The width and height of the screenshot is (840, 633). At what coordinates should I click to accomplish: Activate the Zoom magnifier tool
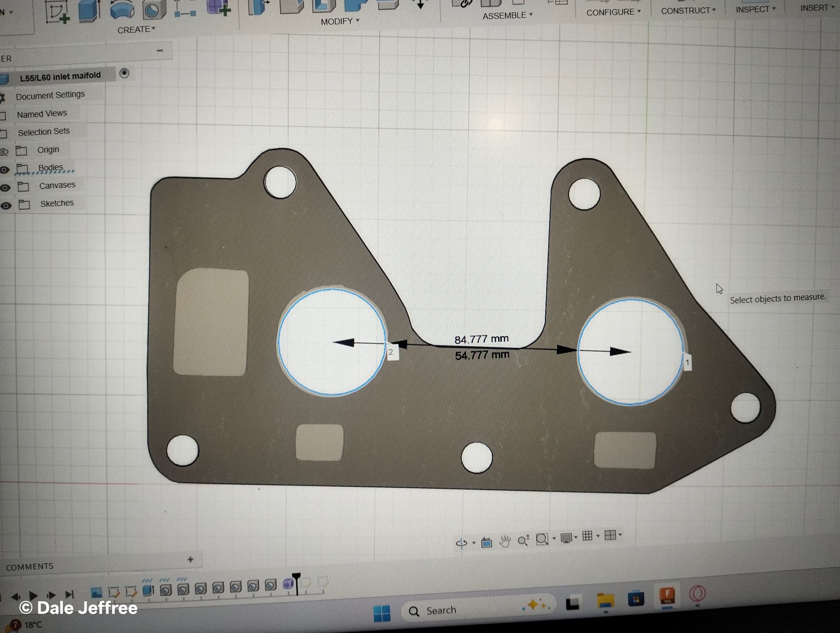coord(523,541)
